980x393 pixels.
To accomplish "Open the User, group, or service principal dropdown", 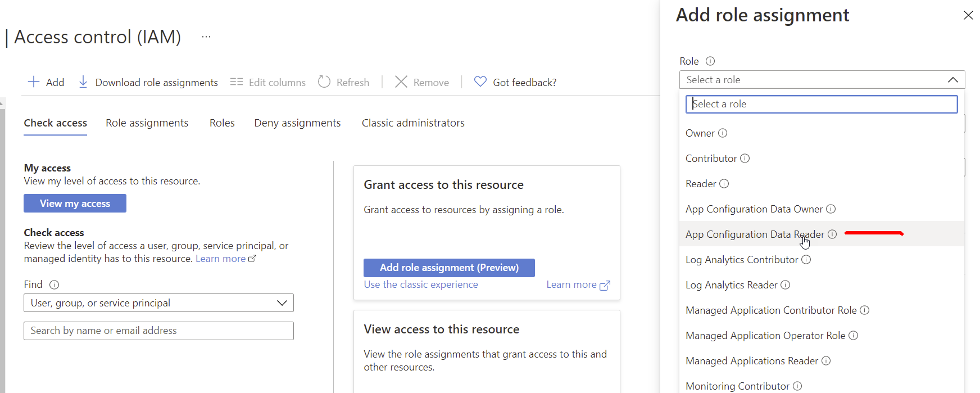I will (158, 303).
